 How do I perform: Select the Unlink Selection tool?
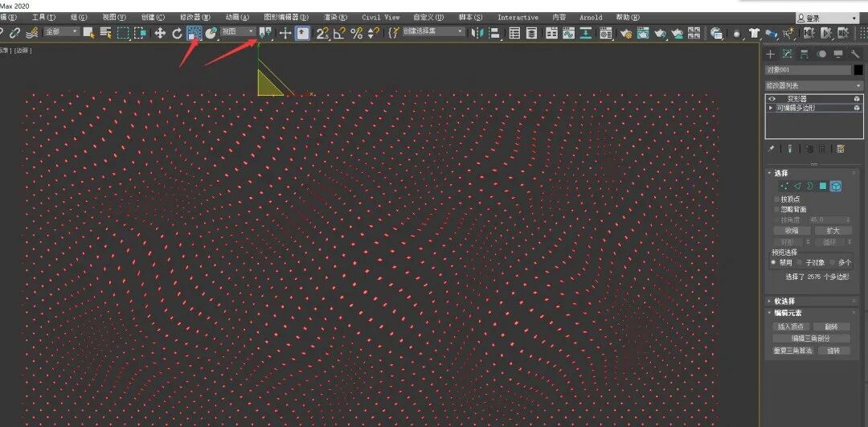tap(15, 33)
